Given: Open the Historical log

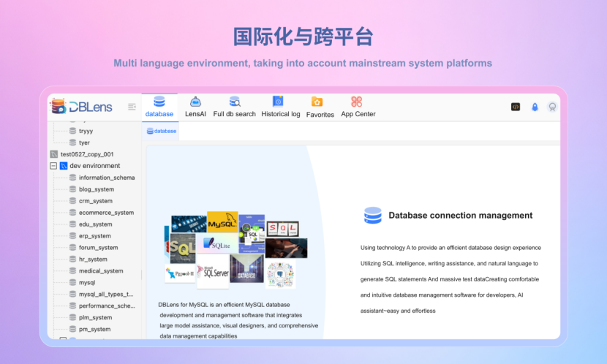Looking at the screenshot, I should click(281, 107).
